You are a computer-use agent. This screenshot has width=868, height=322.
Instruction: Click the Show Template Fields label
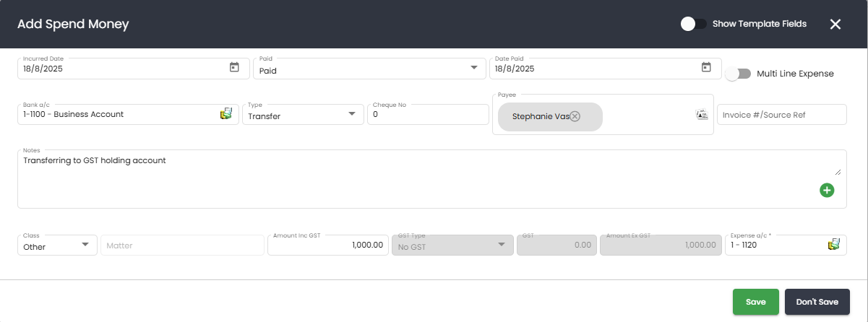tap(760, 24)
